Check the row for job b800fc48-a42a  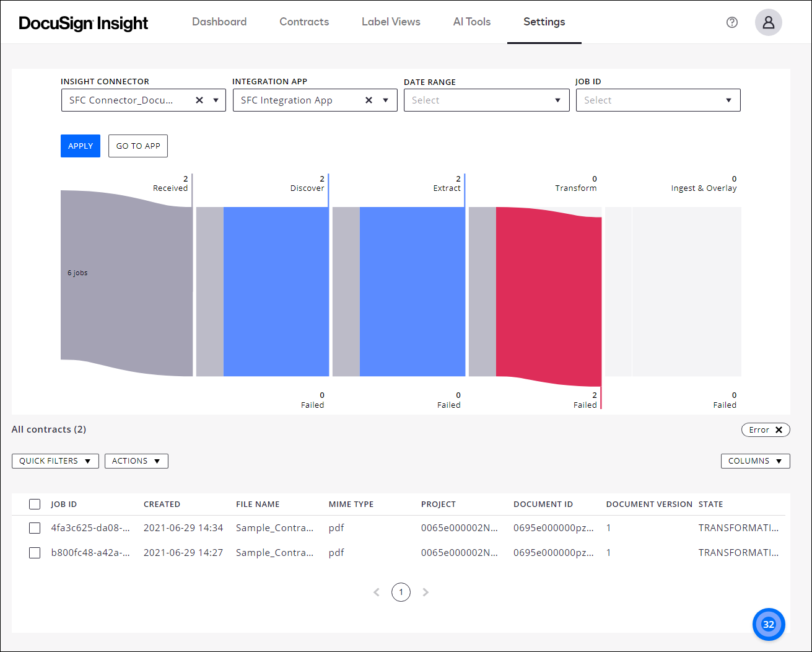tap(34, 553)
